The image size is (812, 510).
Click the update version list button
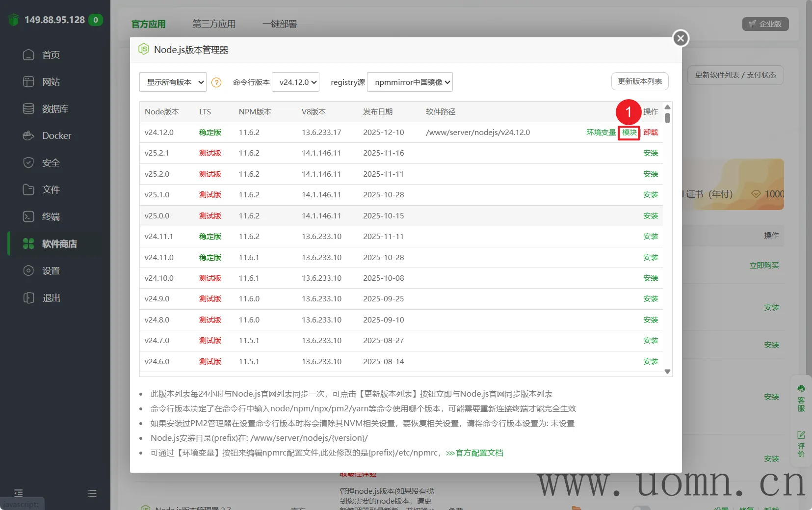tap(639, 81)
